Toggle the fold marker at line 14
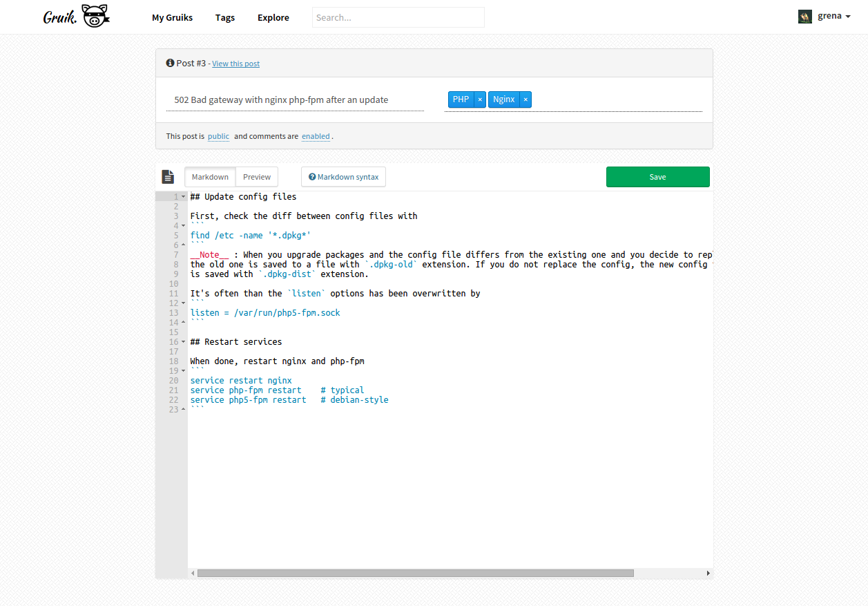The height and width of the screenshot is (606, 868). pyautogui.click(x=183, y=322)
